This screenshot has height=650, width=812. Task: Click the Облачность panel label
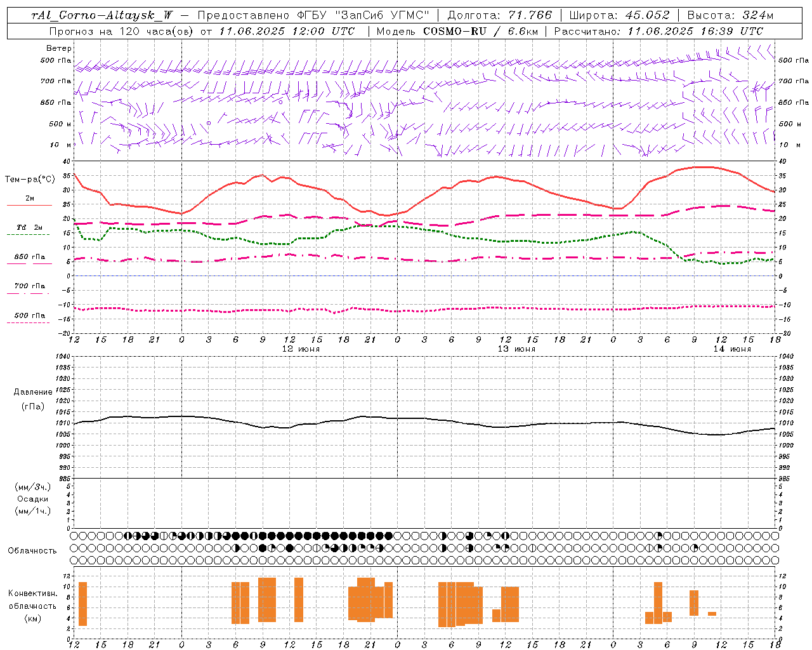[x=32, y=550]
